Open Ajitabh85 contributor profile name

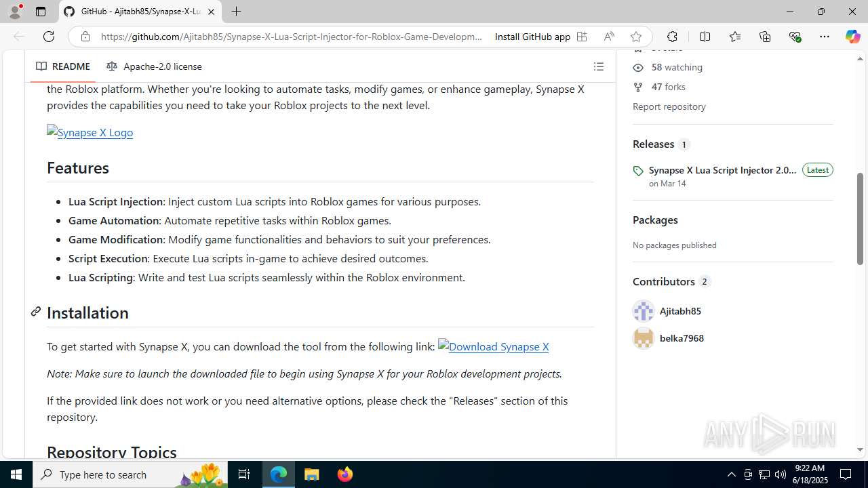point(680,311)
